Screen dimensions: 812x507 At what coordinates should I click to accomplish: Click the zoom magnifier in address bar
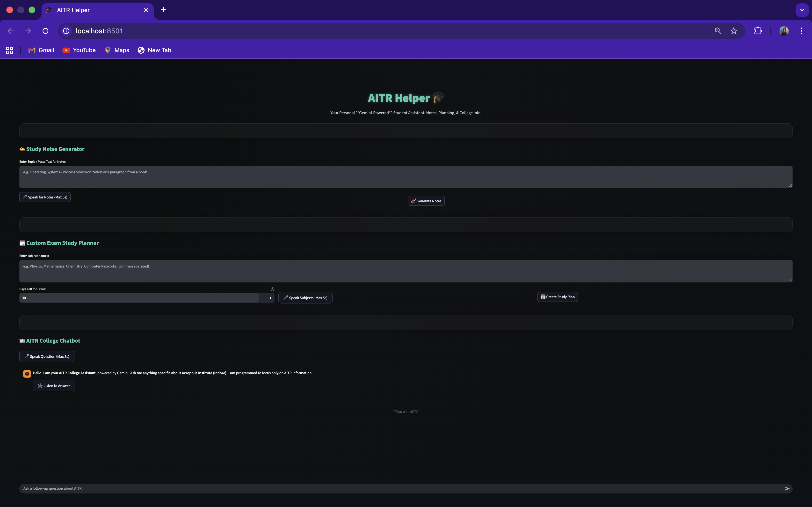tap(718, 31)
